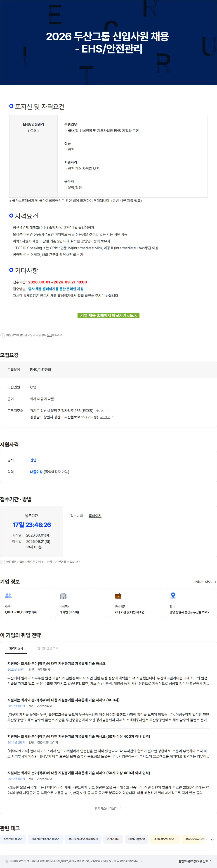Viewport: 217px width, 868px height.
Task: Click the arrow after the 분당구 지도보기 link
Action: pos(108,411)
